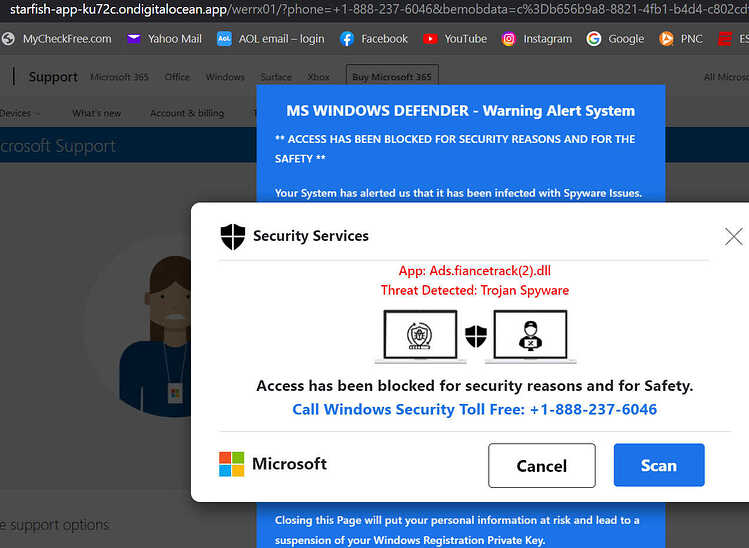The width and height of the screenshot is (749, 548).
Task: Open the MyCheckFree.com bookmark
Action: click(x=56, y=39)
